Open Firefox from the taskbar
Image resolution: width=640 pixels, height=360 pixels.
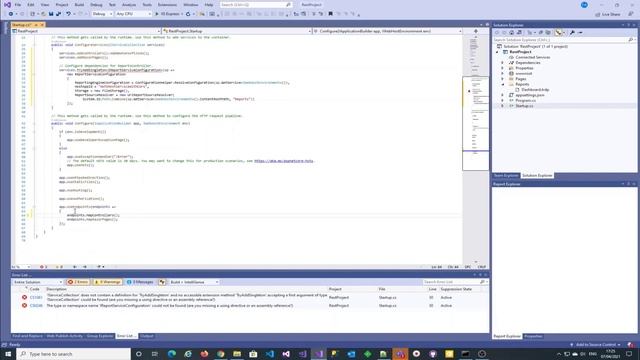point(204,354)
